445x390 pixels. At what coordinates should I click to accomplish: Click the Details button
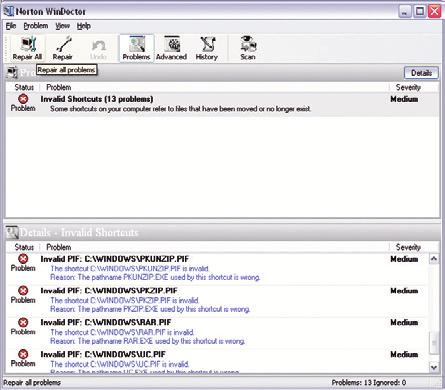pyautogui.click(x=421, y=73)
